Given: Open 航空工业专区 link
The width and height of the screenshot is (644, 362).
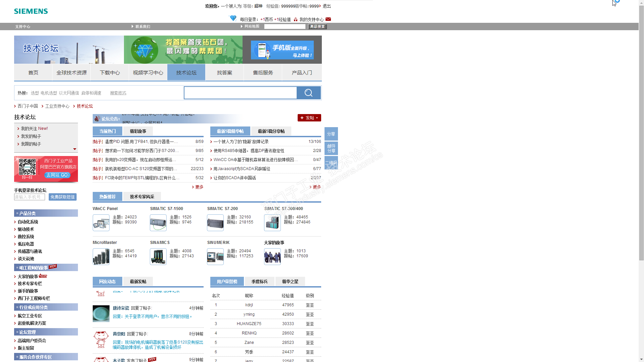Looking at the screenshot, I should click(30, 316).
